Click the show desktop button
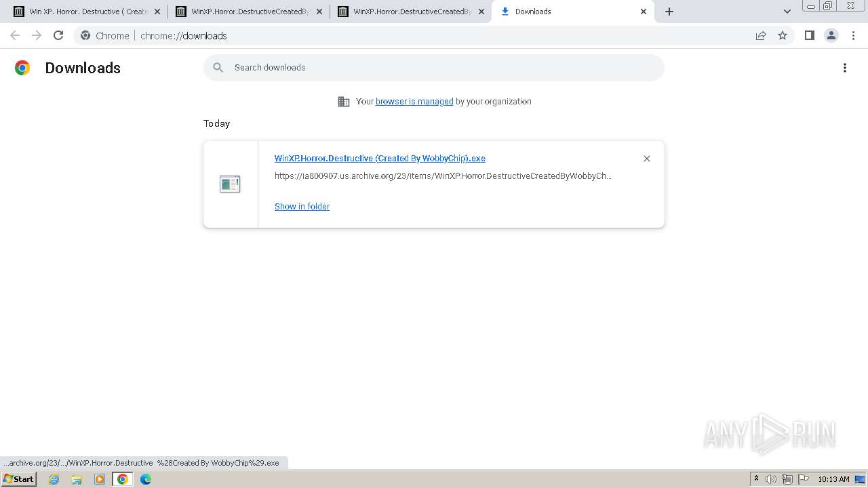 point(861,479)
